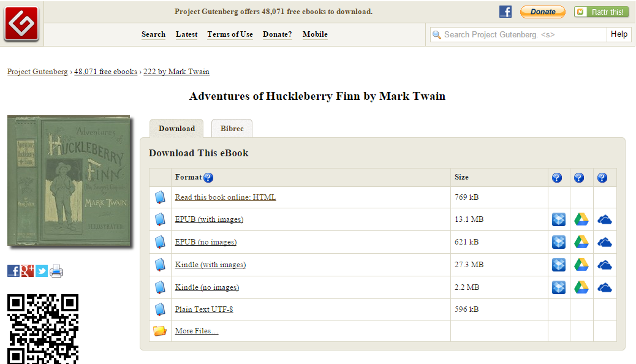The width and height of the screenshot is (636, 364).
Task: Open Read this book online: HTML
Action: [225, 197]
